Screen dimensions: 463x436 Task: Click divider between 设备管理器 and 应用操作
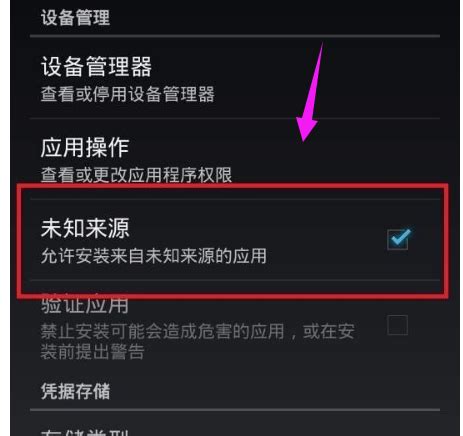[235, 118]
